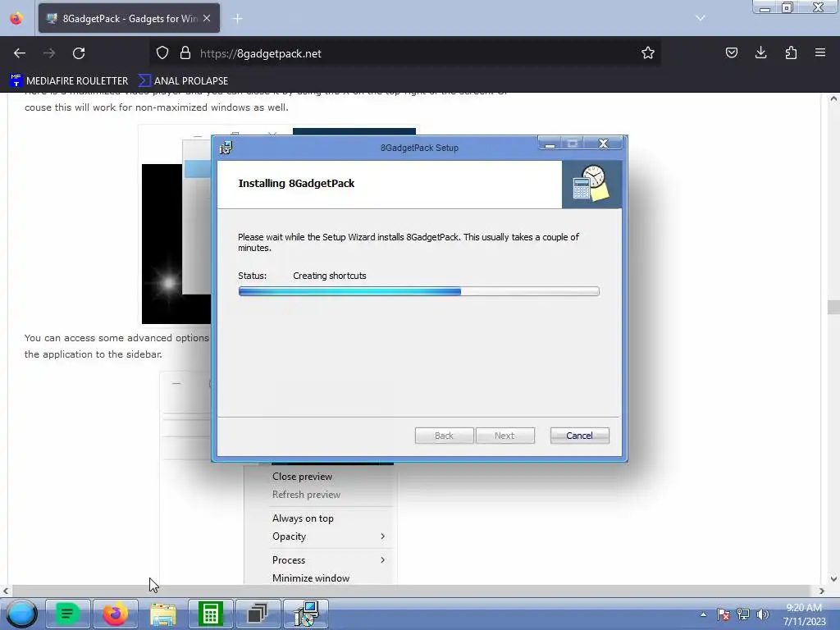Expand the Process submenu arrow
The height and width of the screenshot is (630, 840).
pyautogui.click(x=382, y=559)
